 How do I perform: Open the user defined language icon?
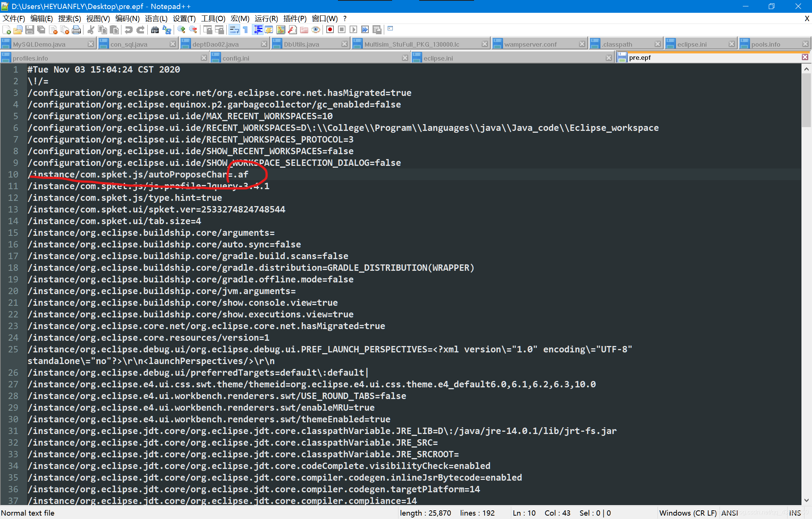click(x=269, y=30)
